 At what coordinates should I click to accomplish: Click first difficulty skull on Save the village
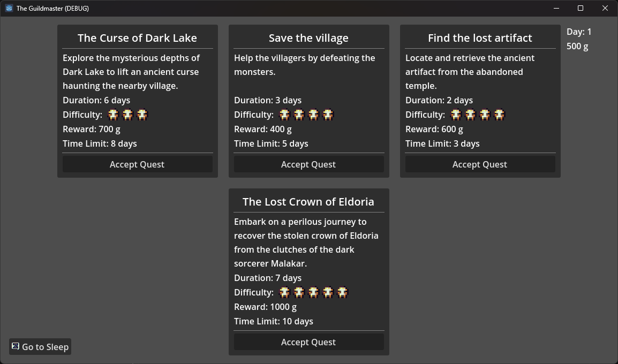[x=284, y=115]
